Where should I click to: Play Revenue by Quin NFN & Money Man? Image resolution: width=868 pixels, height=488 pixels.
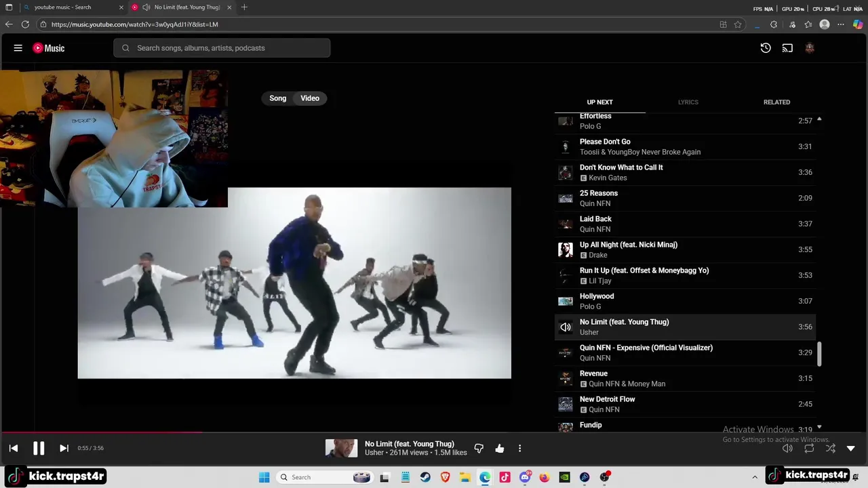685,378
